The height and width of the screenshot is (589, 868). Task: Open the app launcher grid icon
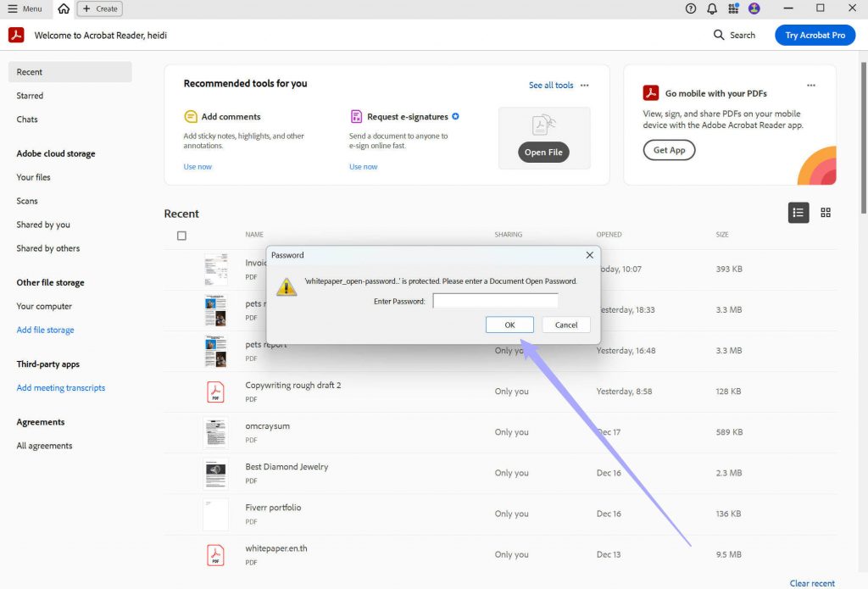coord(732,8)
